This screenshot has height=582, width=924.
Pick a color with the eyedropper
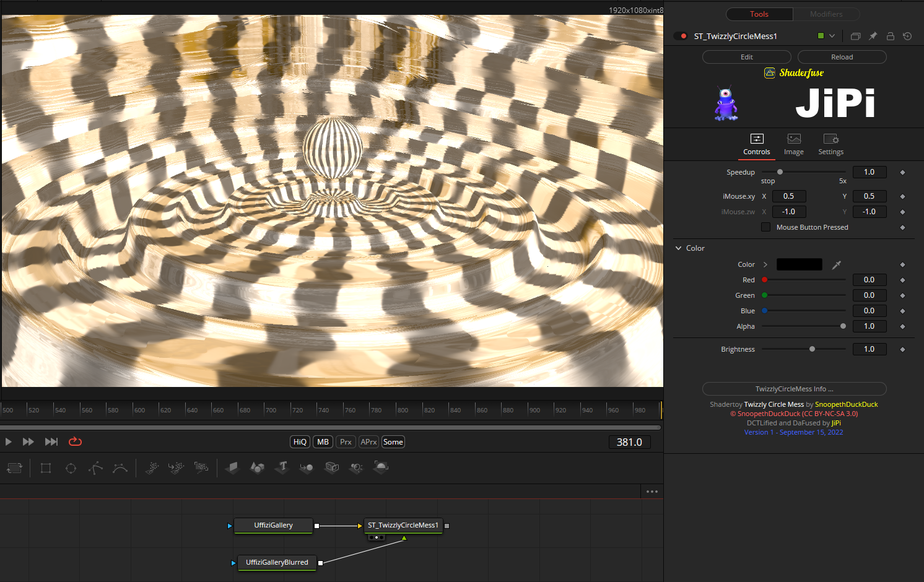click(836, 265)
